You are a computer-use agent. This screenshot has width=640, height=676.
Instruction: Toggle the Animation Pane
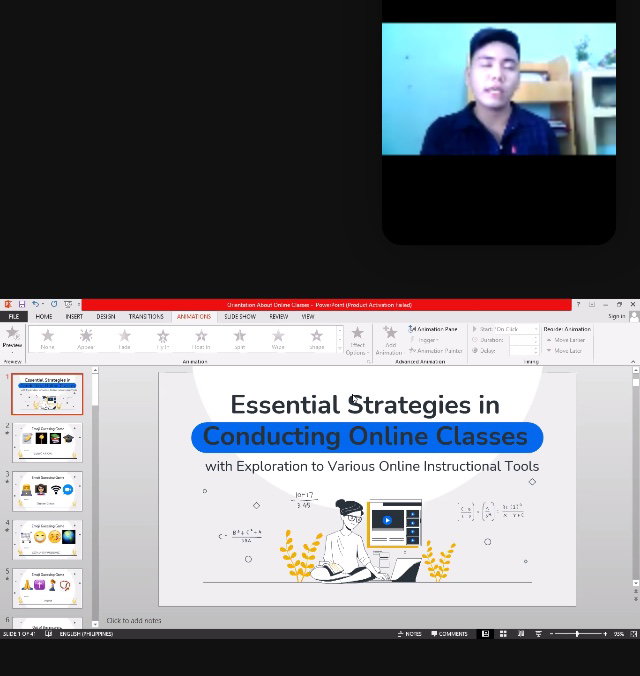tap(433, 329)
